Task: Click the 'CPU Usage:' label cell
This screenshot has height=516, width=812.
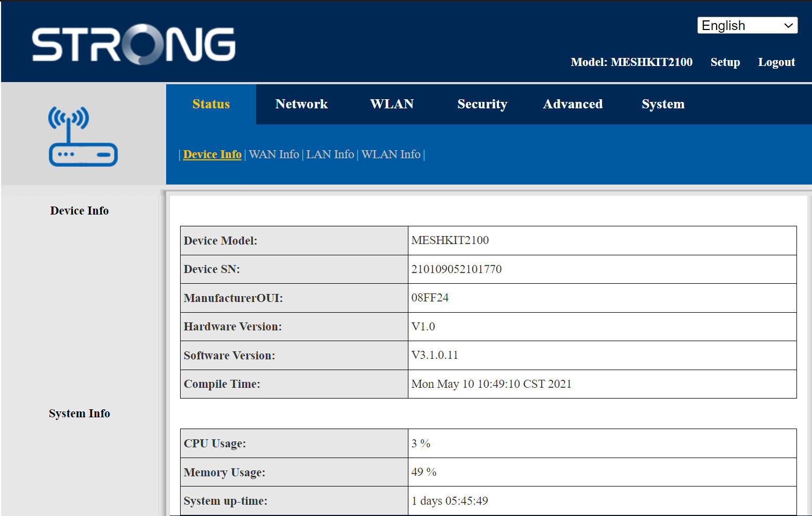Action: pyautogui.click(x=294, y=444)
